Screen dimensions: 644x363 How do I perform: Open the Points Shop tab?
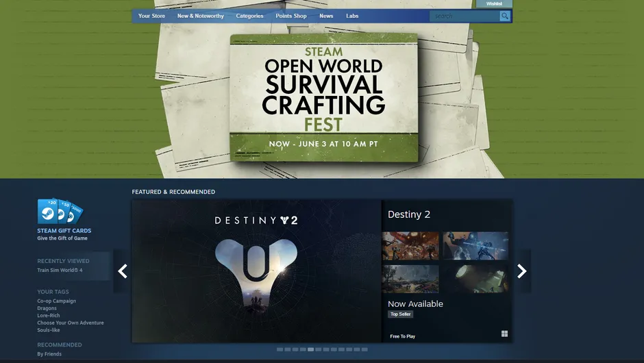[291, 16]
